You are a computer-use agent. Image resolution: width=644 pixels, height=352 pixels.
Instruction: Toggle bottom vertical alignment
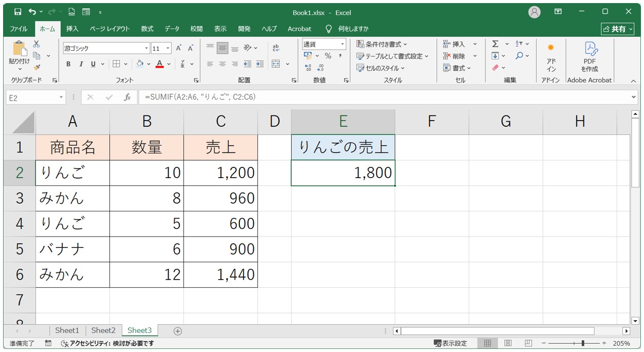coord(235,48)
